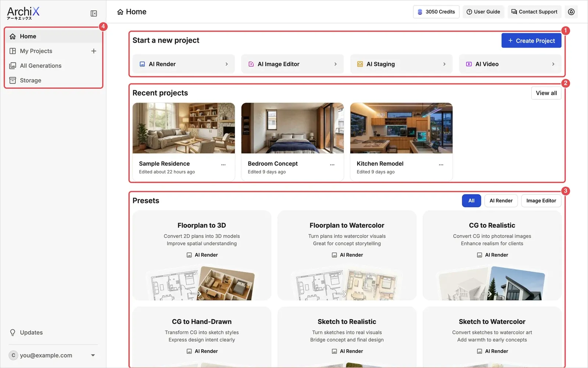Image resolution: width=588 pixels, height=368 pixels.
Task: Click the ArchiX logo
Action: click(x=23, y=13)
